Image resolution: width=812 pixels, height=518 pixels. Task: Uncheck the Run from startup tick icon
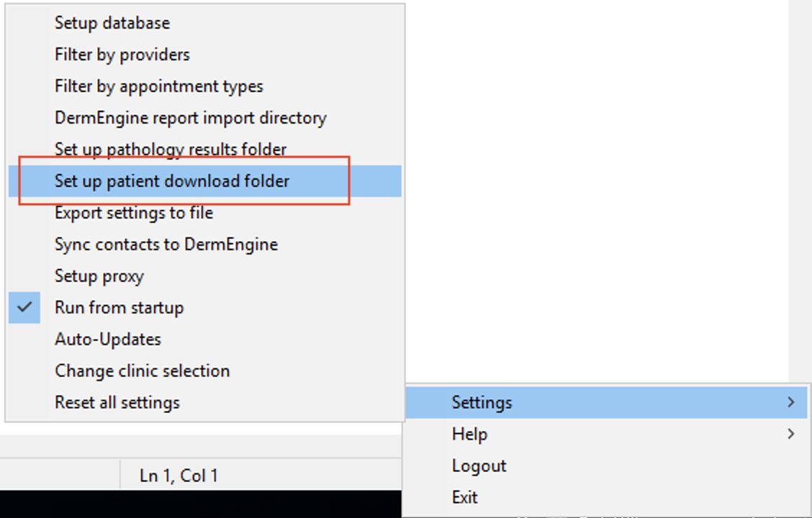tap(24, 307)
